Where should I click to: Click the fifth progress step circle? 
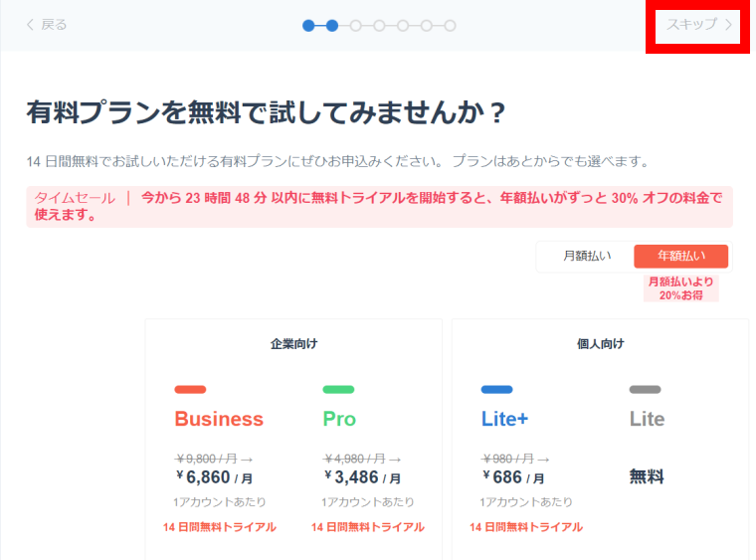(x=403, y=25)
